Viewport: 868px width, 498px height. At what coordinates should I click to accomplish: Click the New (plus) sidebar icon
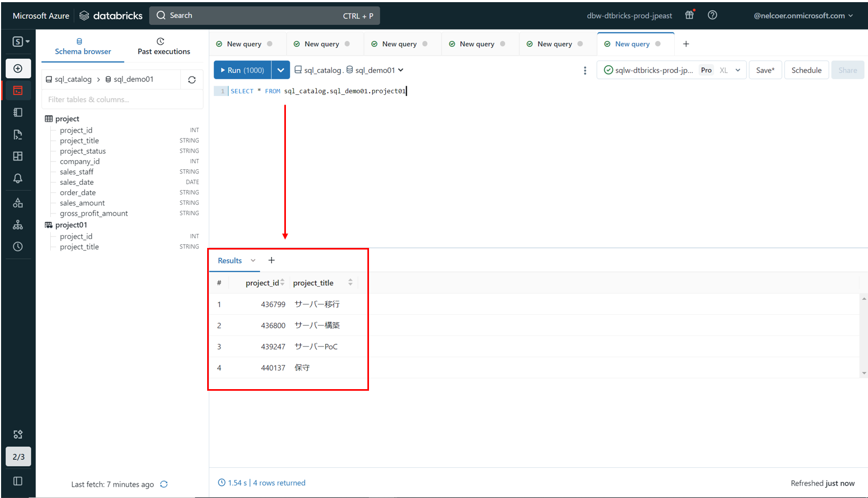click(18, 68)
